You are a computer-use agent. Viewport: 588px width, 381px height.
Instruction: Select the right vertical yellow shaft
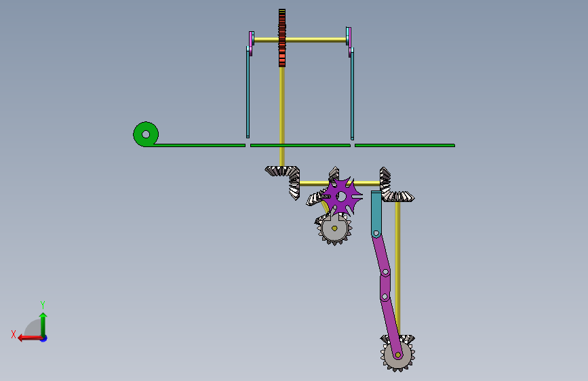397,268
